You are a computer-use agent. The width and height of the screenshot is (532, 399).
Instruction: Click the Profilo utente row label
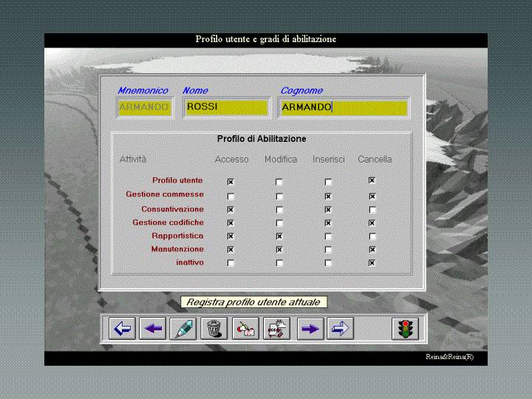click(x=177, y=180)
